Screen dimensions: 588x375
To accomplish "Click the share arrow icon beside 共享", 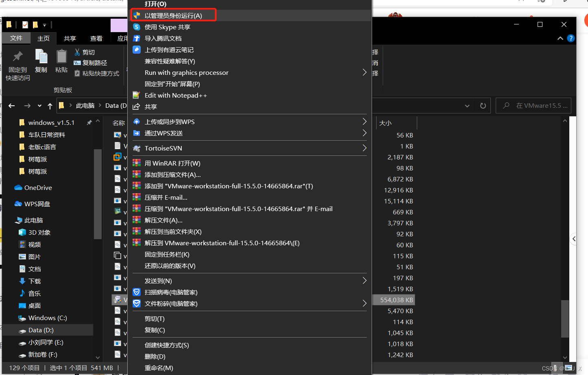I will 137,107.
